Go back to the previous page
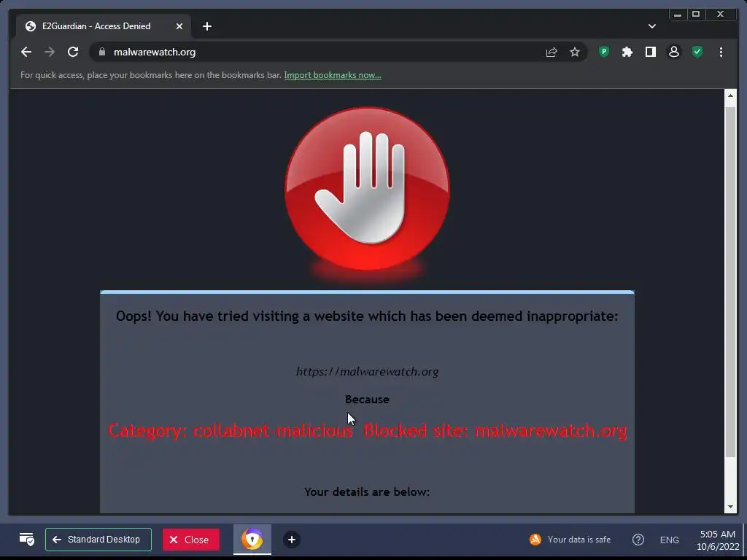747x560 pixels. pyautogui.click(x=26, y=52)
